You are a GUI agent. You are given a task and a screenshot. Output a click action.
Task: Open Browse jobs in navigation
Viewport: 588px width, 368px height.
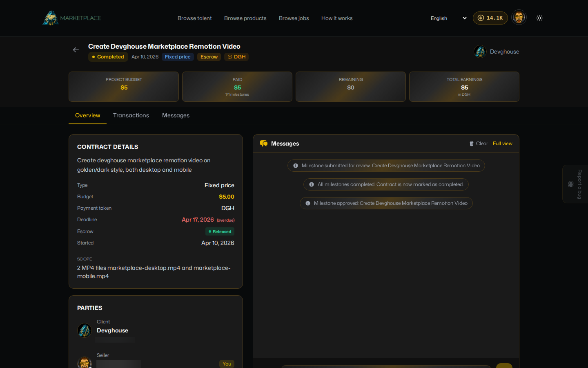294,18
